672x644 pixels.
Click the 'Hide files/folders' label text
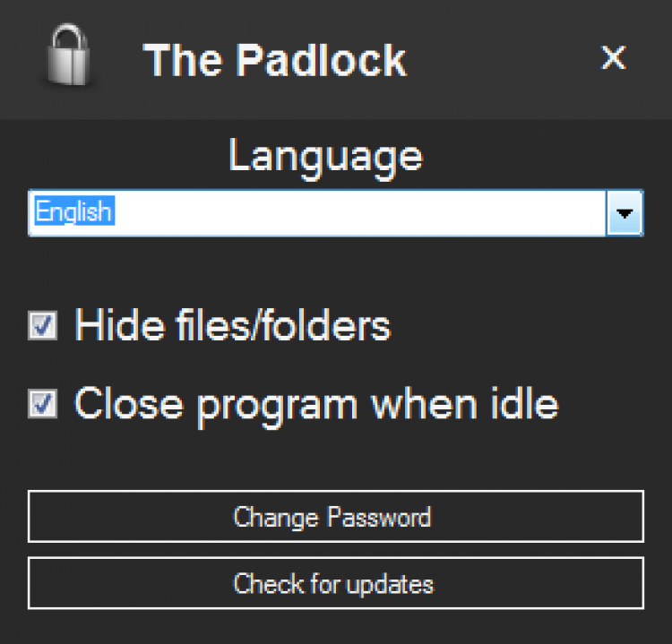click(233, 325)
